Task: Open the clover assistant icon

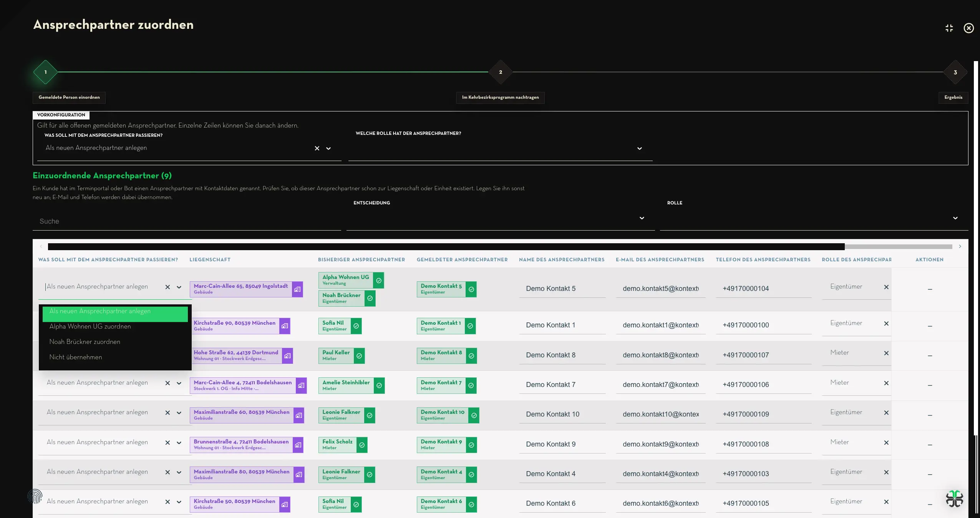Action: (954, 499)
